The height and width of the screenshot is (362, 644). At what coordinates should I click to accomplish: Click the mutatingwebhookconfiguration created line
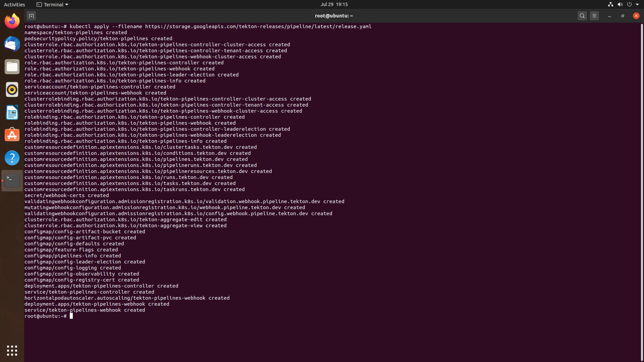tap(165, 207)
